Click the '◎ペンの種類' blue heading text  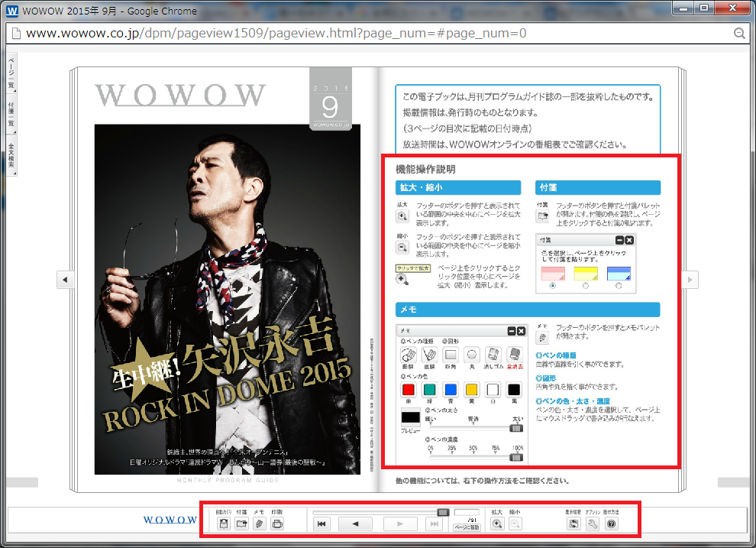(x=556, y=355)
